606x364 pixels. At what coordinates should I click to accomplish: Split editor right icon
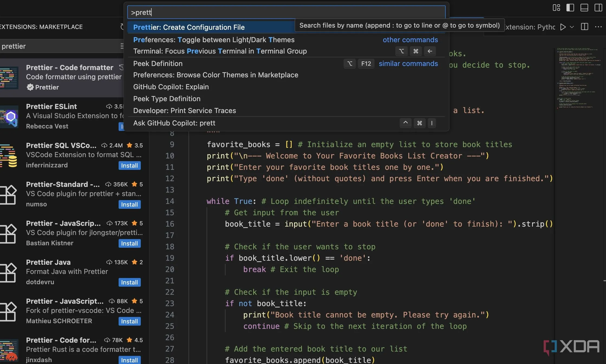point(584,27)
